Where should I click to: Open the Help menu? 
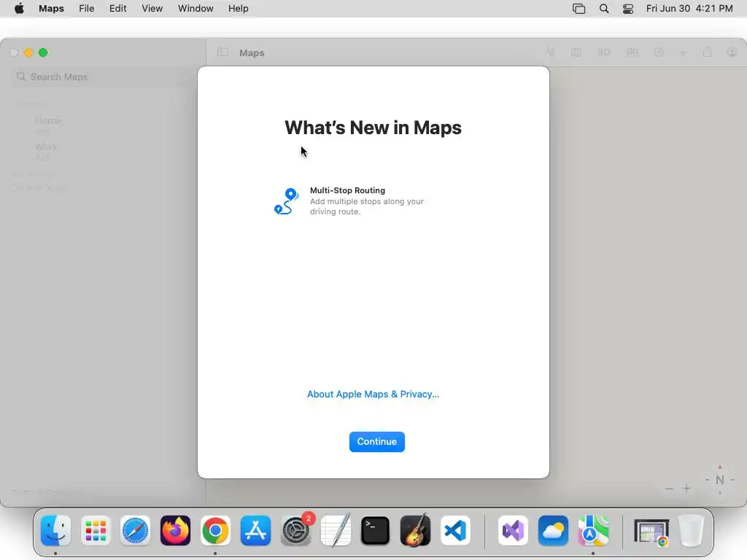click(x=239, y=9)
